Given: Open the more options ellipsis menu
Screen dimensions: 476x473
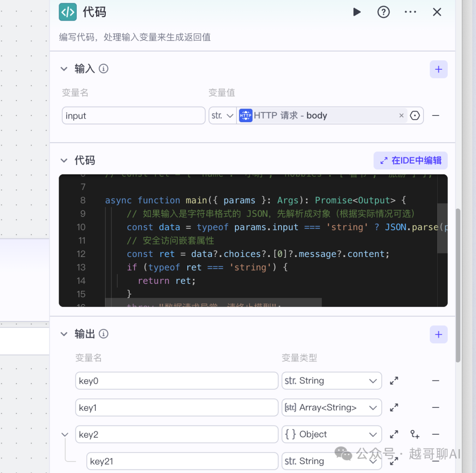Looking at the screenshot, I should 410,12.
